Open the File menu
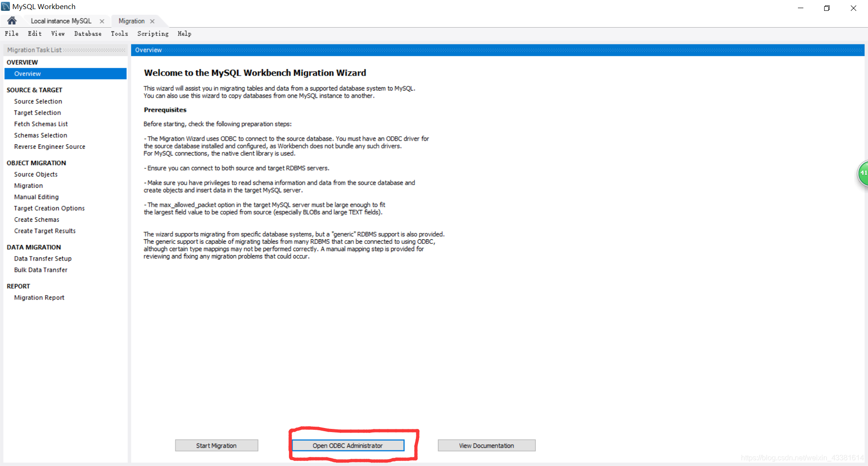This screenshot has width=868, height=466. click(12, 33)
